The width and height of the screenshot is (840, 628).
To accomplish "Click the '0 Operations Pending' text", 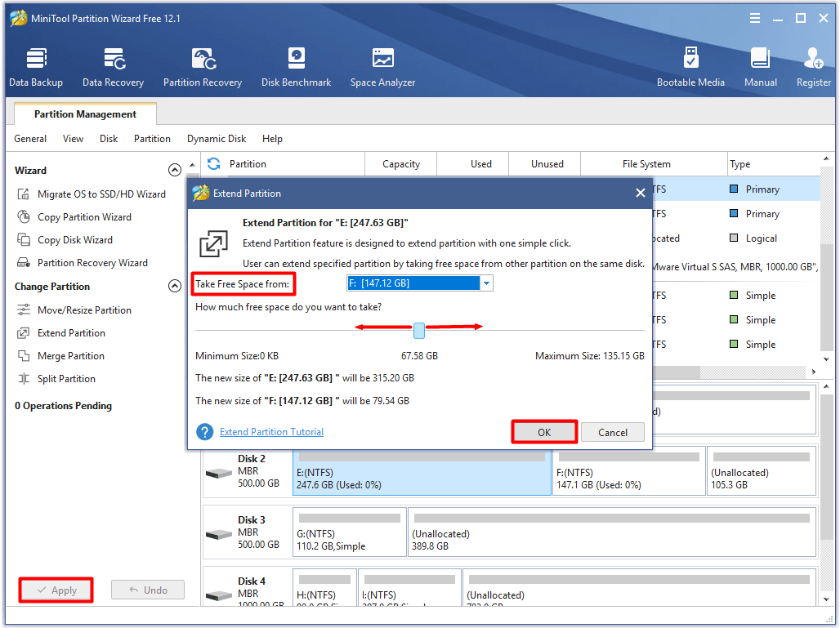I will tap(63, 405).
